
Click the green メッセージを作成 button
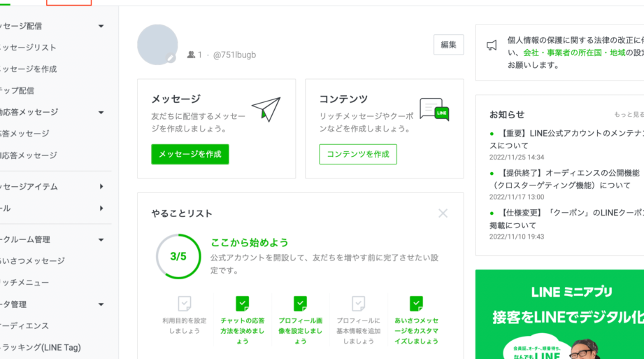[190, 154]
